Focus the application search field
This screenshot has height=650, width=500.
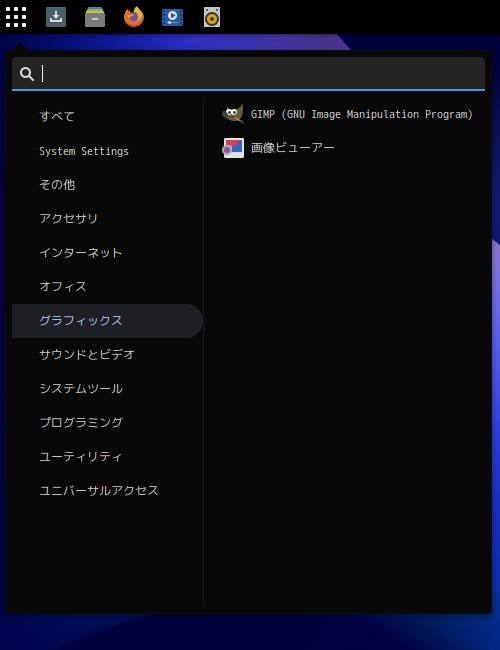click(248, 74)
